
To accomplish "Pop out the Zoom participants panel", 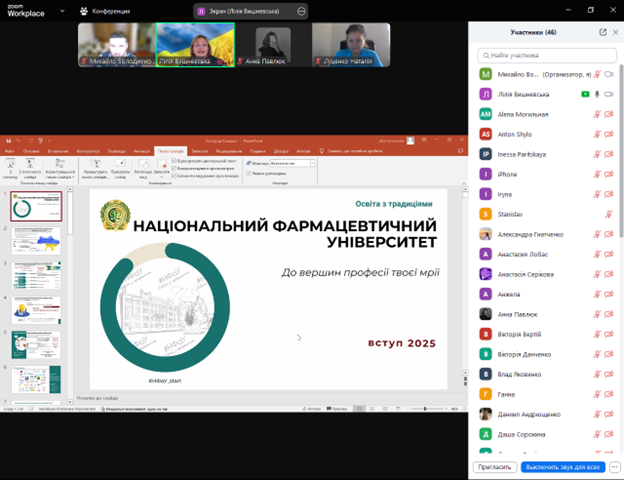I will pos(603,32).
